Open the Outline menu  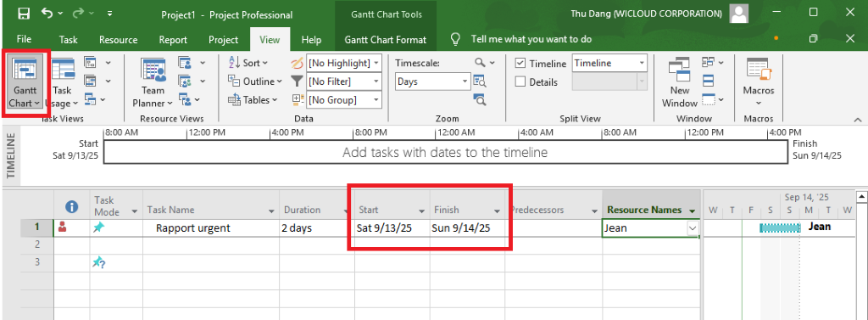(x=254, y=81)
